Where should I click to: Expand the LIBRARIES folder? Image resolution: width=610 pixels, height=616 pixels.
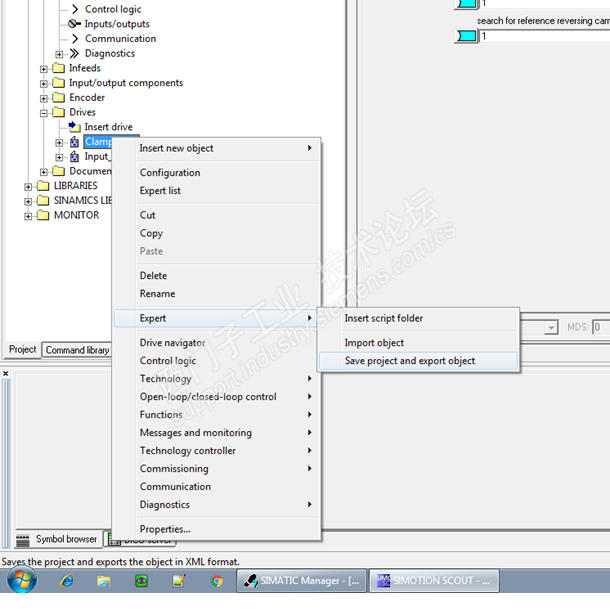pyautogui.click(x=28, y=187)
